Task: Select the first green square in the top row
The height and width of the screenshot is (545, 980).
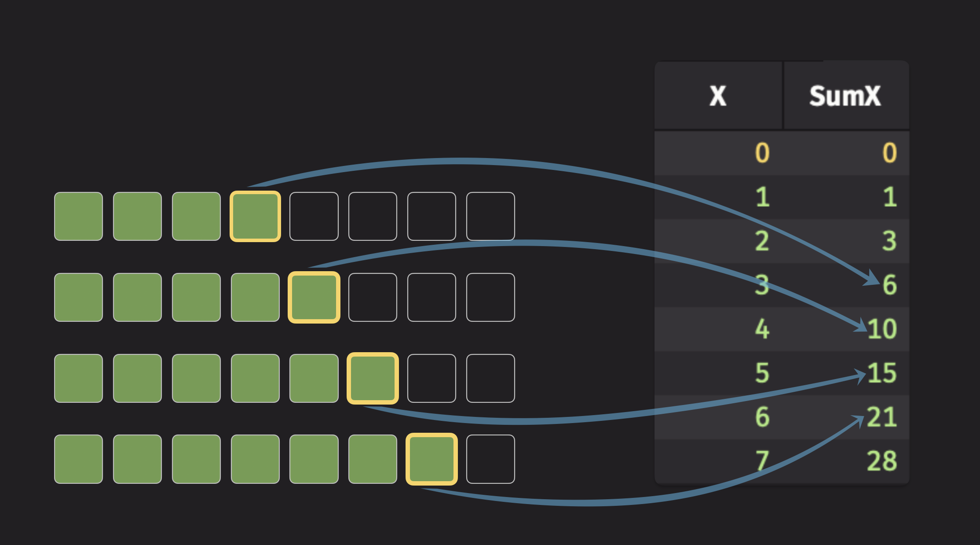Action: [78, 216]
